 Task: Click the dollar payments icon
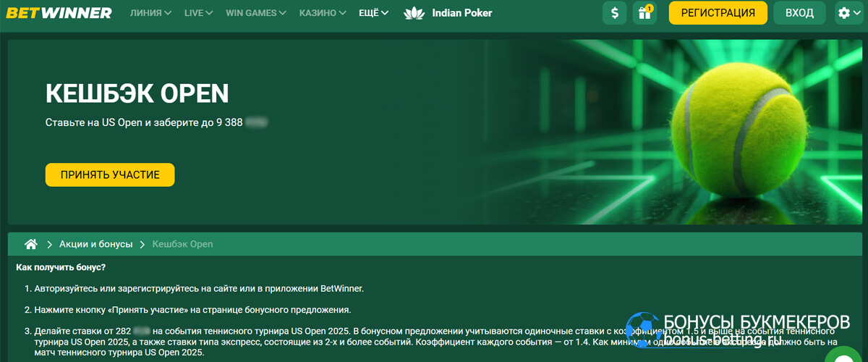click(x=615, y=13)
